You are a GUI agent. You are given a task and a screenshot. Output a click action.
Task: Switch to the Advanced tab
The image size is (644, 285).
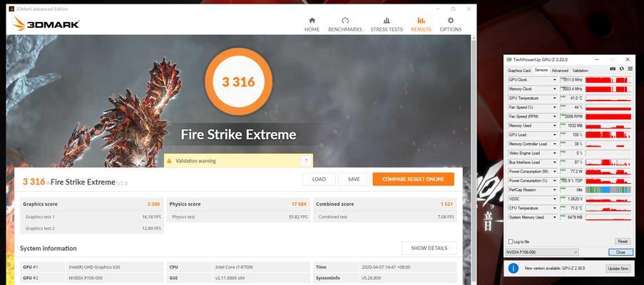tap(560, 71)
